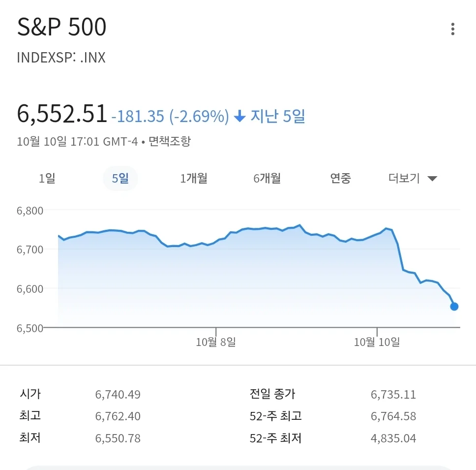The width and height of the screenshot is (476, 470).
Task: Switch chart to 1개월 range
Action: click(194, 178)
